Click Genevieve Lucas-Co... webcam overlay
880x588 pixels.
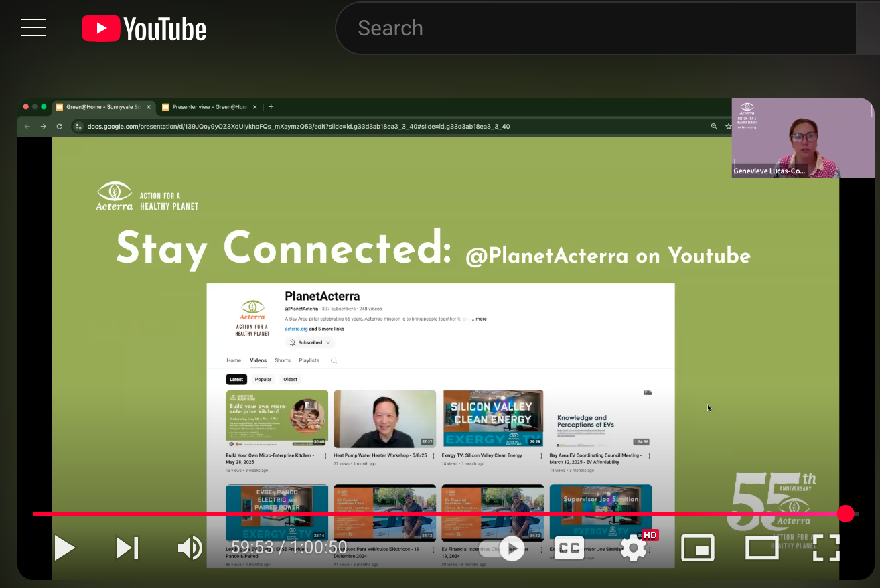point(802,138)
